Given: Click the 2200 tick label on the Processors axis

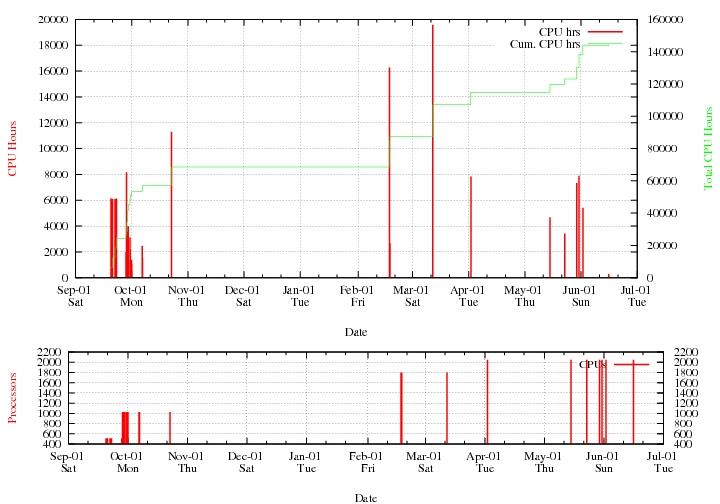Looking at the screenshot, I should (49, 352).
